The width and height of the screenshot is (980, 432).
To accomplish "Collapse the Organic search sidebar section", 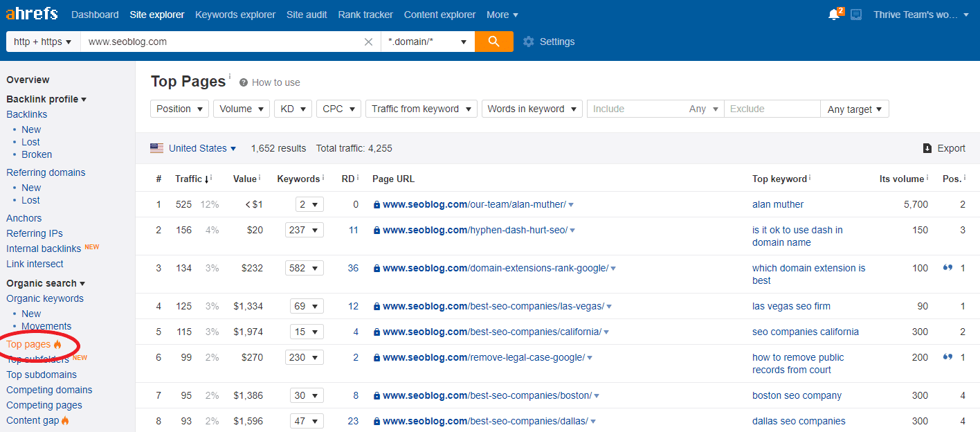I will [x=46, y=283].
